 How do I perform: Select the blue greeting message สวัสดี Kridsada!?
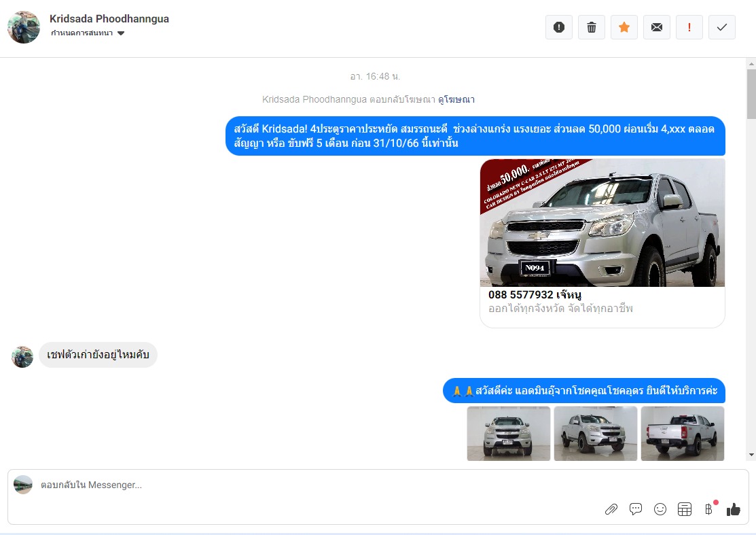pos(475,136)
